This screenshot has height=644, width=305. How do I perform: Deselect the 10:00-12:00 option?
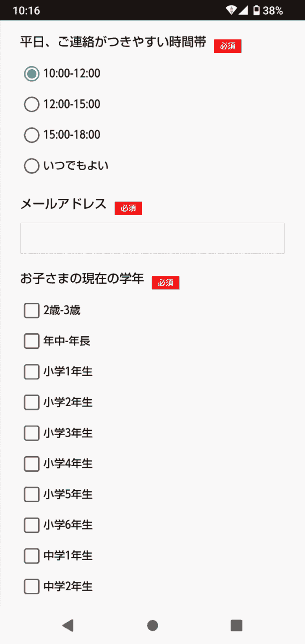click(x=31, y=73)
